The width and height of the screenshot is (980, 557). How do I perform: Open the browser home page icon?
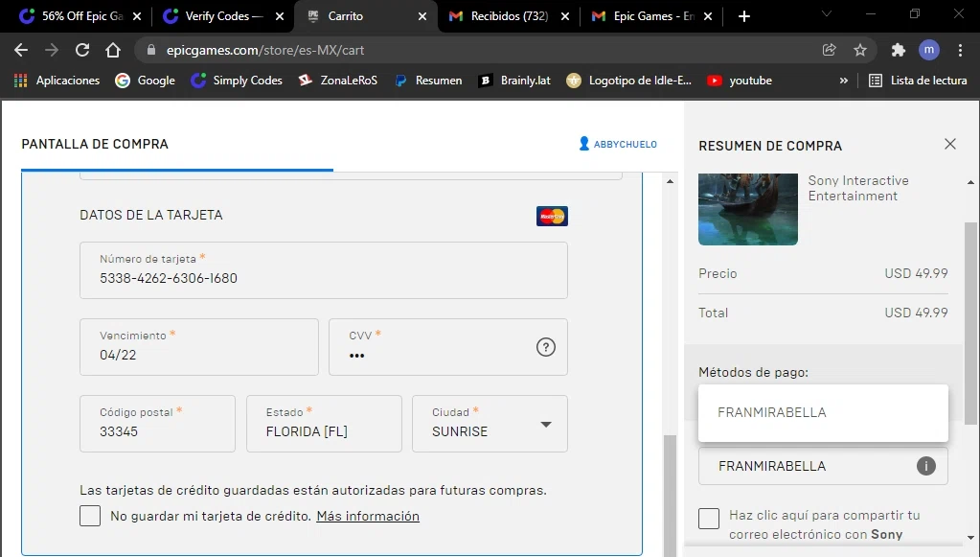click(112, 50)
